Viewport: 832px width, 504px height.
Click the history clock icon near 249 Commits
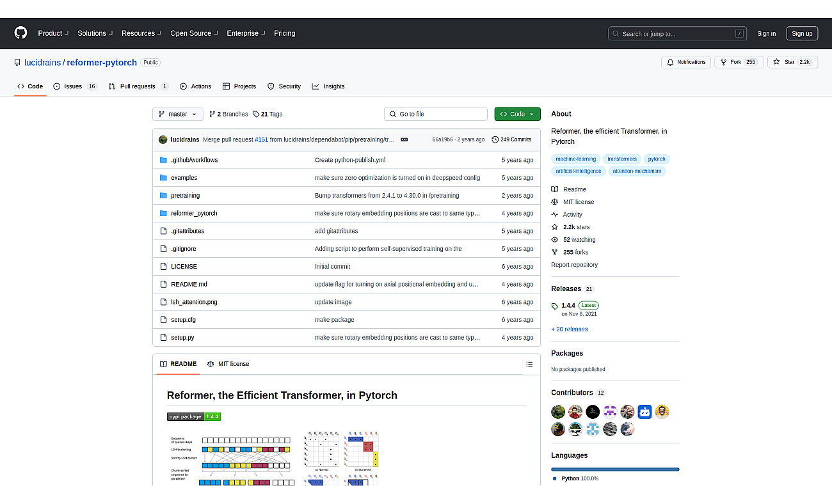click(x=495, y=139)
